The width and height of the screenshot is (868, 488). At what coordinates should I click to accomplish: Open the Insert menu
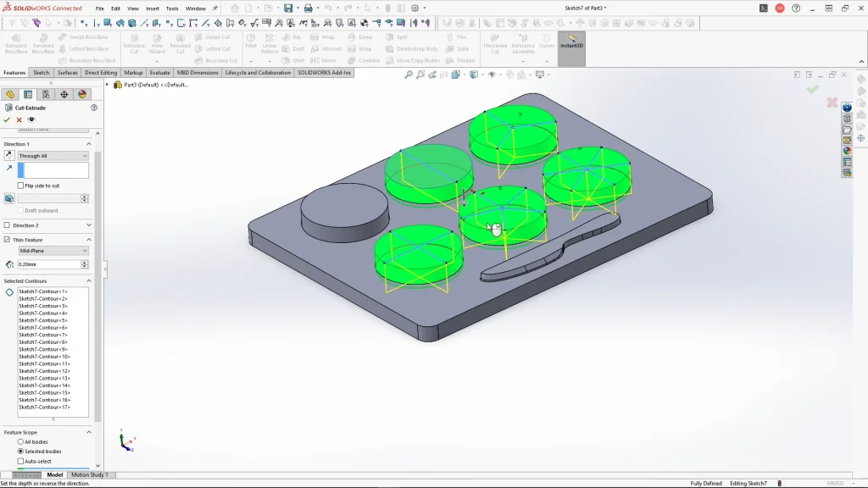pyautogui.click(x=153, y=8)
